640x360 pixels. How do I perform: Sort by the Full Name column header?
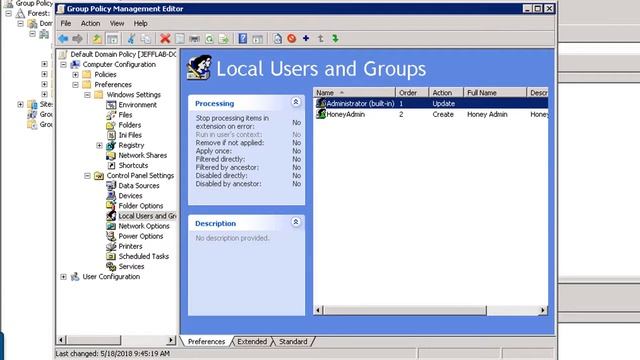pyautogui.click(x=495, y=93)
